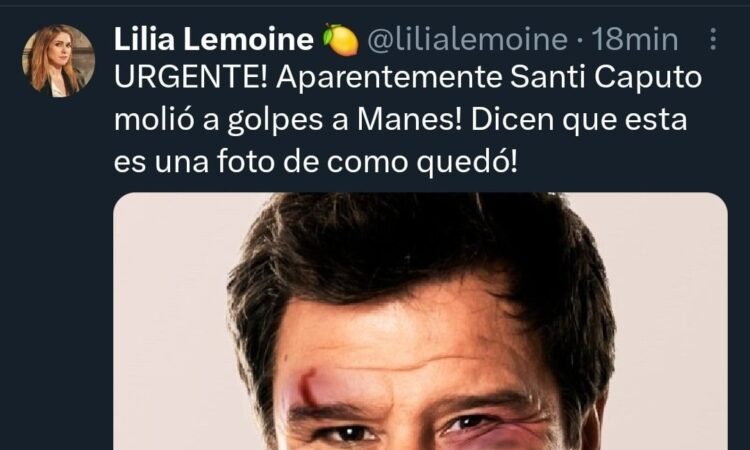Screen dimensions: 750x450
Task: Click the round profile avatar of the tweet author
Action: point(58,61)
